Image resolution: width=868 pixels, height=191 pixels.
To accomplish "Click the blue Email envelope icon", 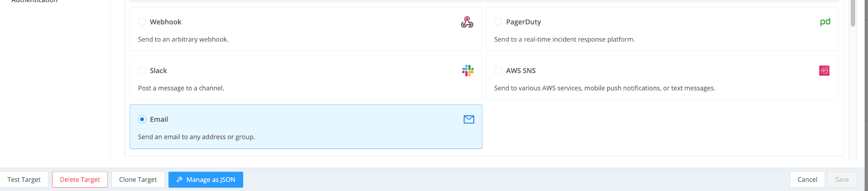I will (468, 119).
